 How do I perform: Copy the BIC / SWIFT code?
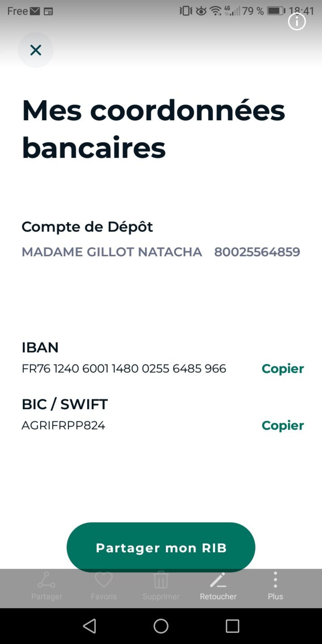(x=283, y=426)
